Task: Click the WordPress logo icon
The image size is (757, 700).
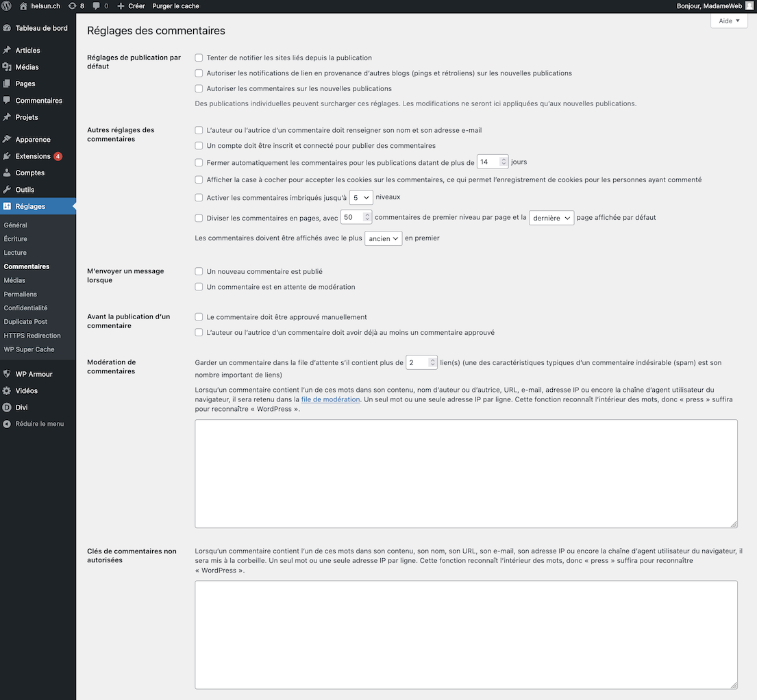Action: (7, 6)
